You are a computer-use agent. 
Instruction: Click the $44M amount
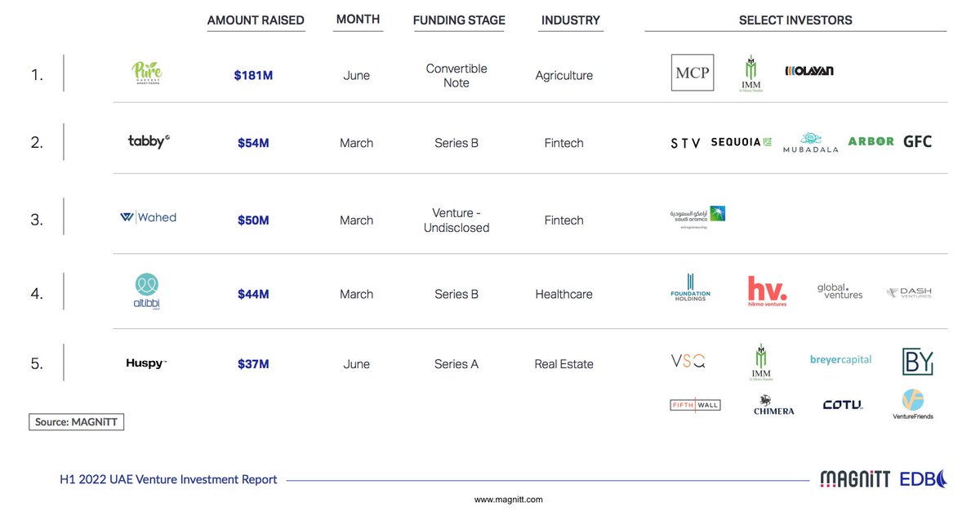(x=253, y=294)
